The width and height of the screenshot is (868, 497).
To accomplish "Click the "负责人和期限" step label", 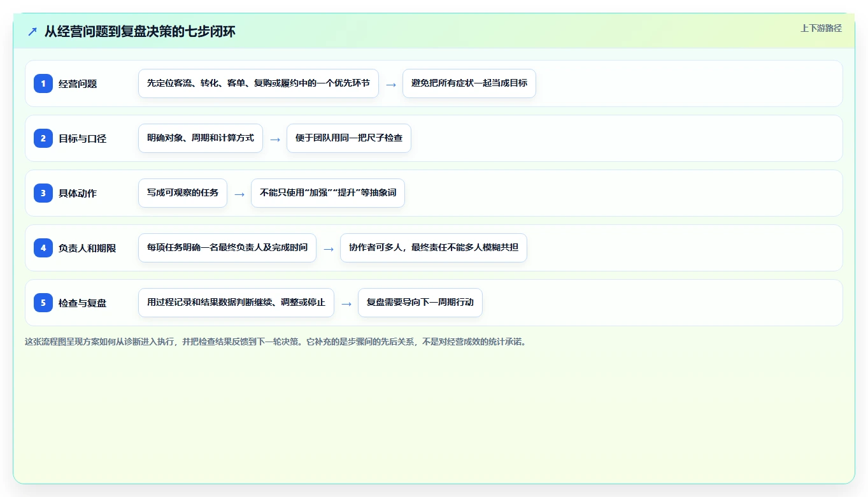I will (87, 248).
